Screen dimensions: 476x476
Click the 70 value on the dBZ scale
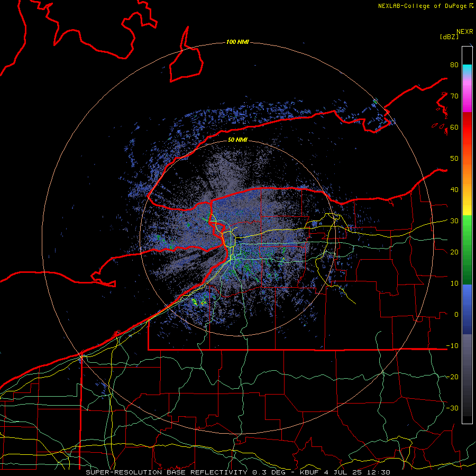coord(454,96)
